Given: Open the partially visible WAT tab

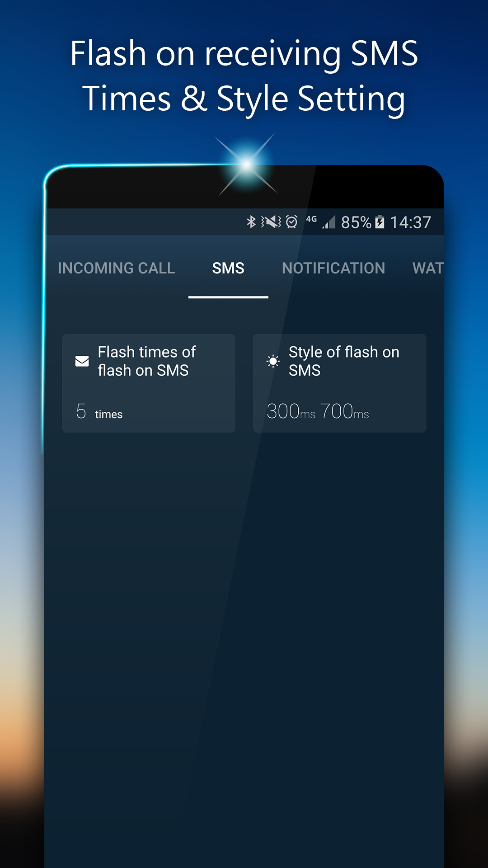Looking at the screenshot, I should point(428,268).
